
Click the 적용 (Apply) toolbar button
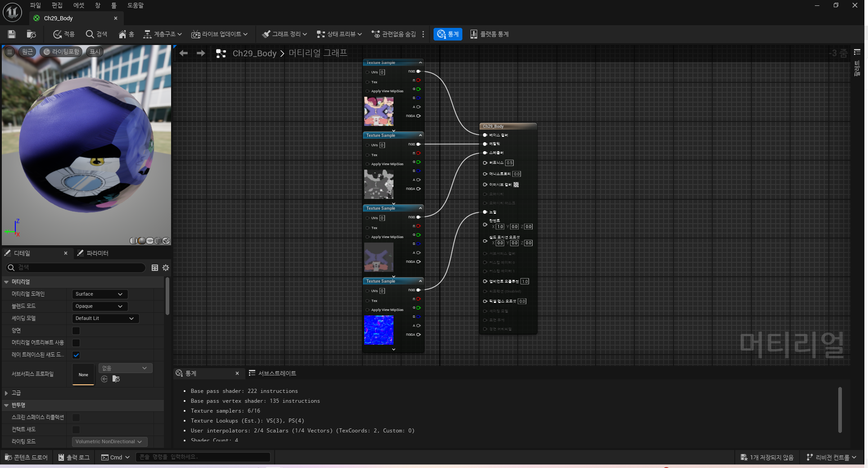pos(63,34)
